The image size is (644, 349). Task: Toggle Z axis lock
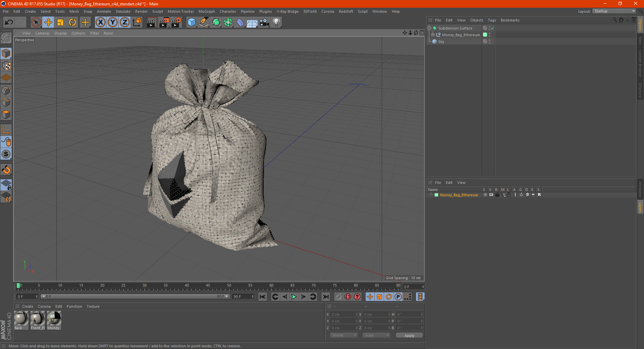(x=125, y=22)
